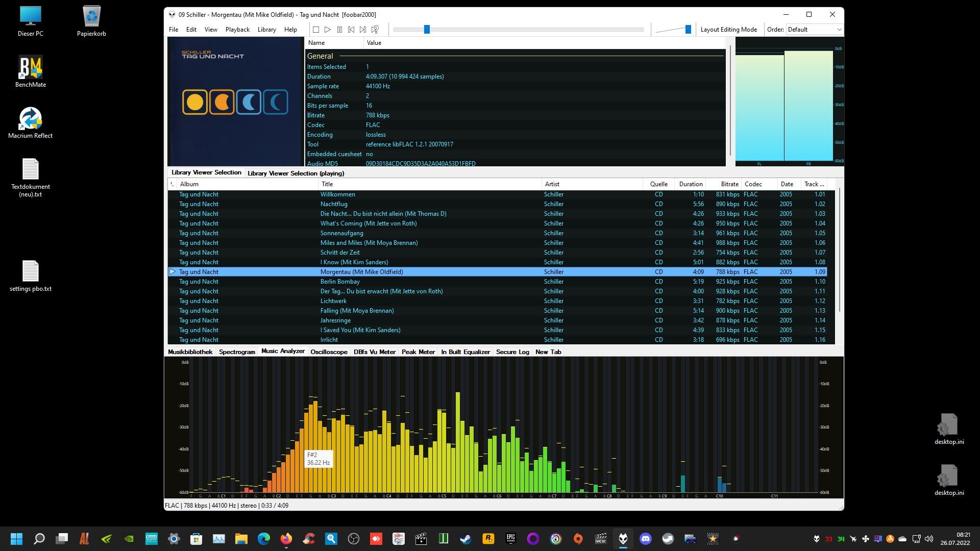This screenshot has height=551, width=980.
Task: Click foobar2000 icon in the taskbar
Action: click(x=623, y=539)
